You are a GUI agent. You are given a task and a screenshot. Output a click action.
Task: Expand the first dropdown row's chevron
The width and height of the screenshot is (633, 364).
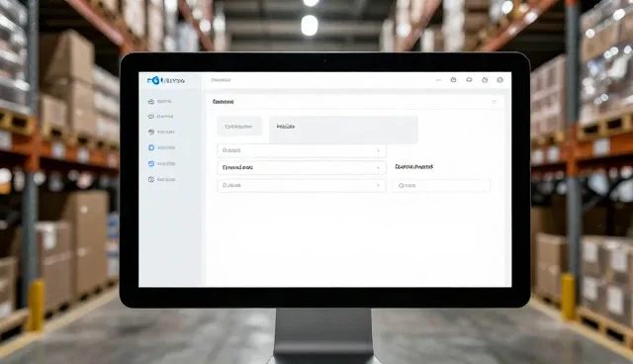tap(378, 150)
